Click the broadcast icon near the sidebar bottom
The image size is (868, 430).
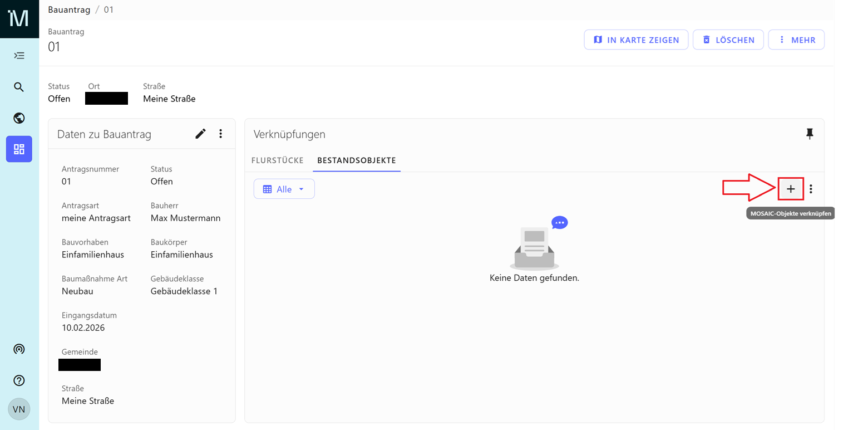pos(19,349)
